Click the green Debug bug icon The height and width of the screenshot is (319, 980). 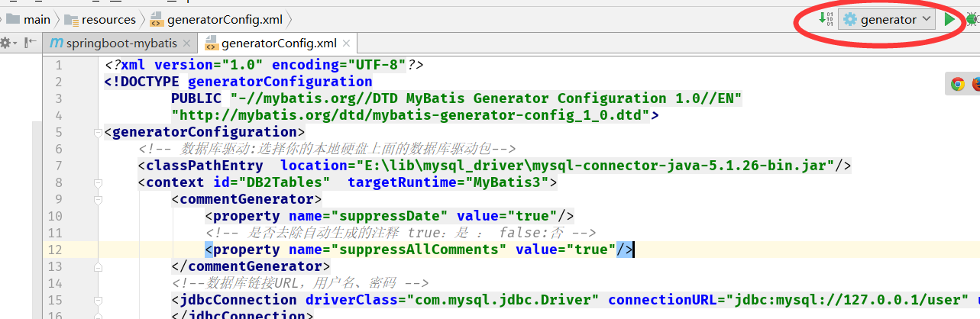pos(973,20)
